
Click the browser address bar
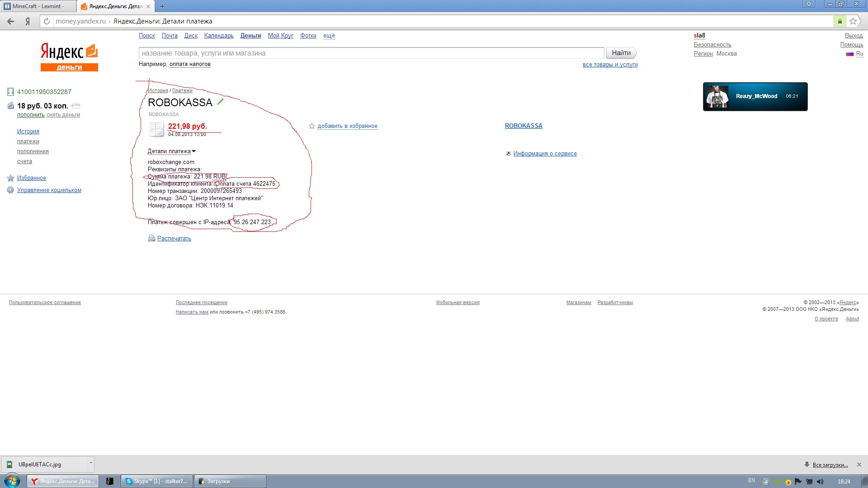pyautogui.click(x=443, y=21)
